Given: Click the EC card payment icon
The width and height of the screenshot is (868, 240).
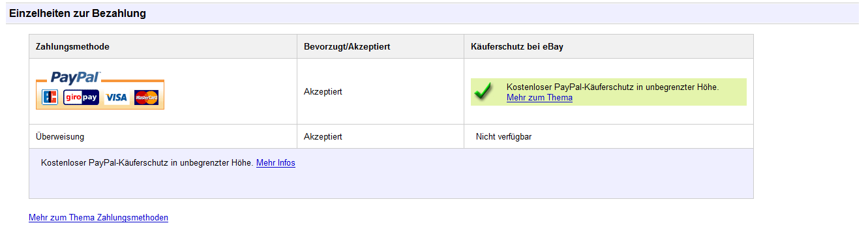Looking at the screenshot, I should tap(50, 97).
